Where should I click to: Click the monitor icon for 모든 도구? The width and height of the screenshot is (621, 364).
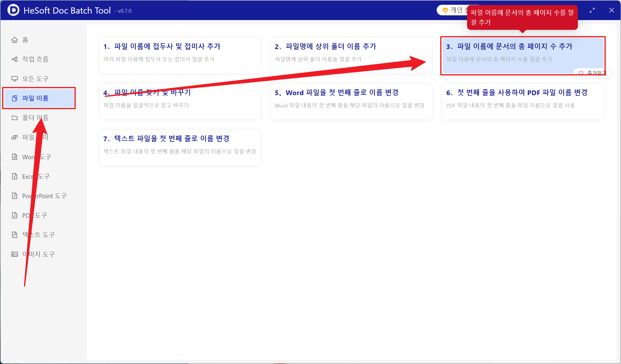[14, 79]
